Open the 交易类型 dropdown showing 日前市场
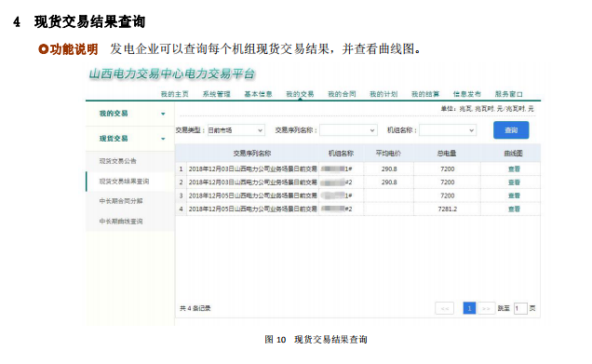 pos(236,130)
